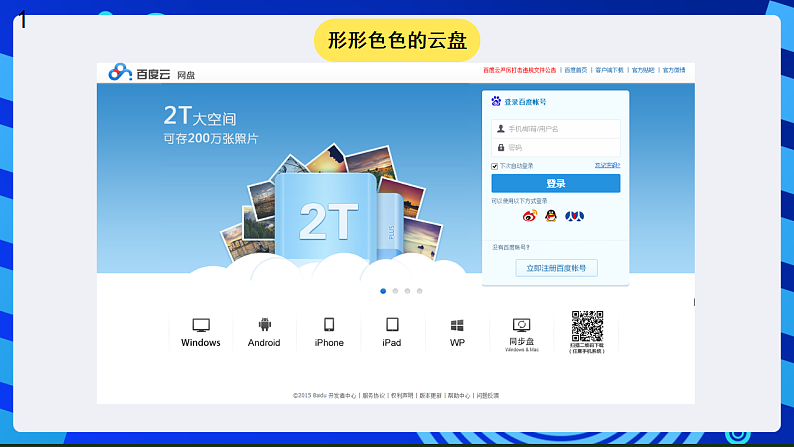Open the iPhone client download
The image size is (794, 447).
click(x=329, y=326)
